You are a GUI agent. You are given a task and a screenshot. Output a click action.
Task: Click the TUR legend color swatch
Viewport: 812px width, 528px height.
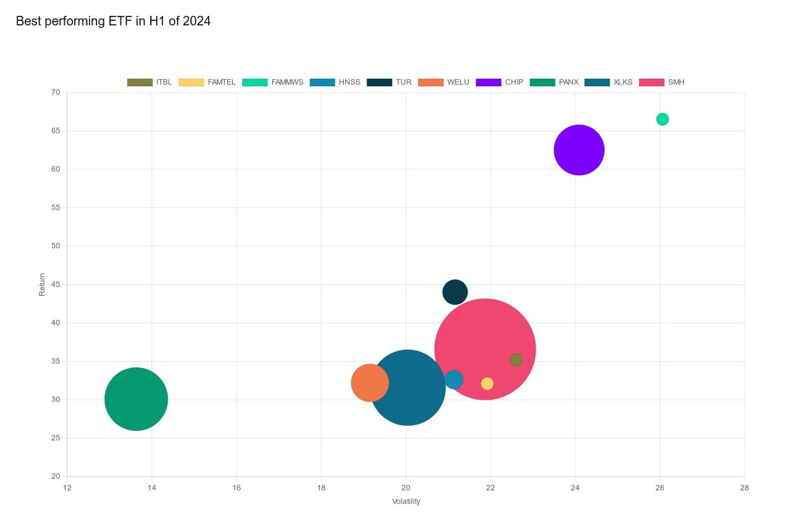[x=379, y=82]
